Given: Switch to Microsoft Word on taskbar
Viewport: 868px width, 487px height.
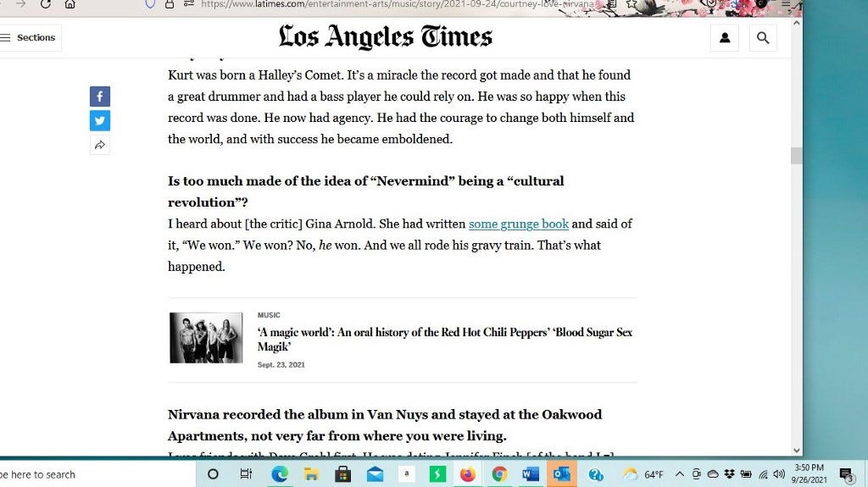Looking at the screenshot, I should 531,474.
